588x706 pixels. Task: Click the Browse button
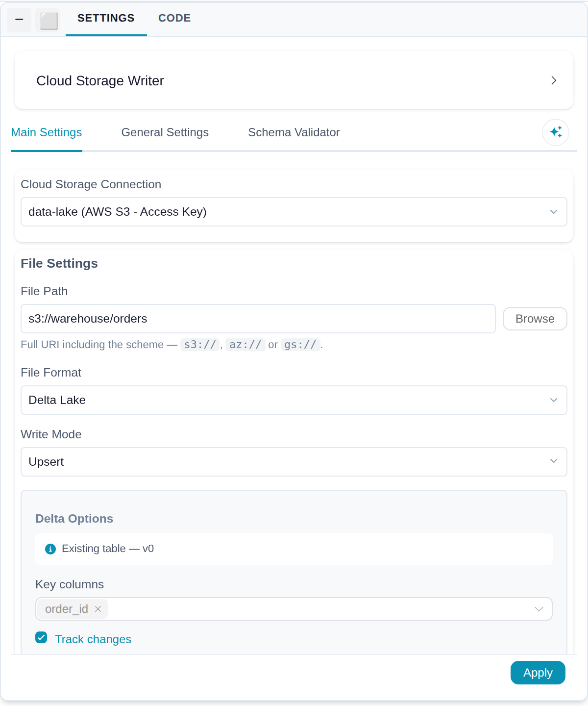click(x=535, y=319)
